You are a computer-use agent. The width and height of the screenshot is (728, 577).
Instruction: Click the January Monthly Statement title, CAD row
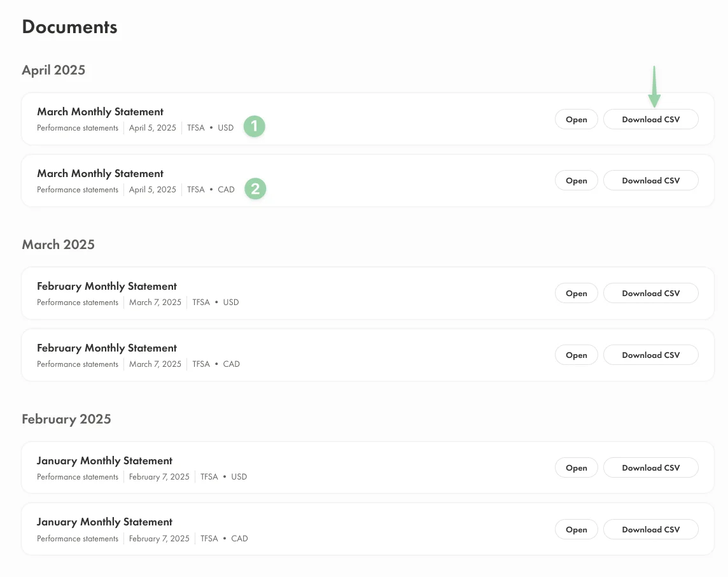(104, 522)
